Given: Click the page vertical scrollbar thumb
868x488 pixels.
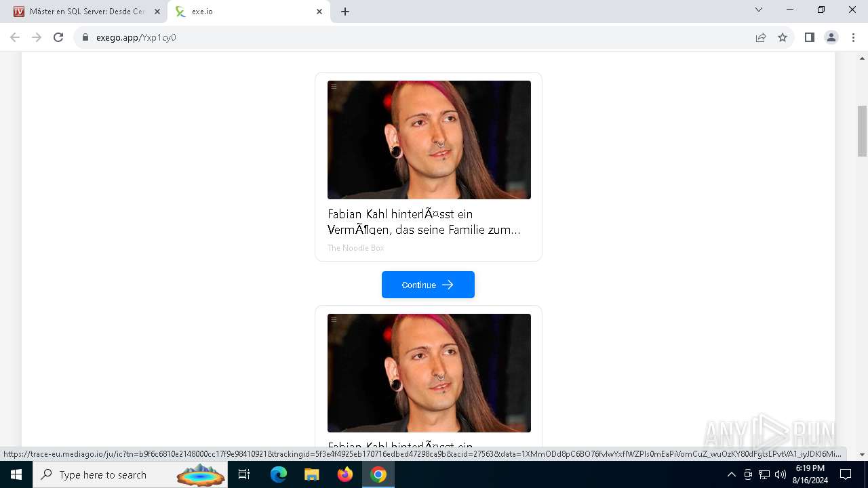Looking at the screenshot, I should click(862, 131).
